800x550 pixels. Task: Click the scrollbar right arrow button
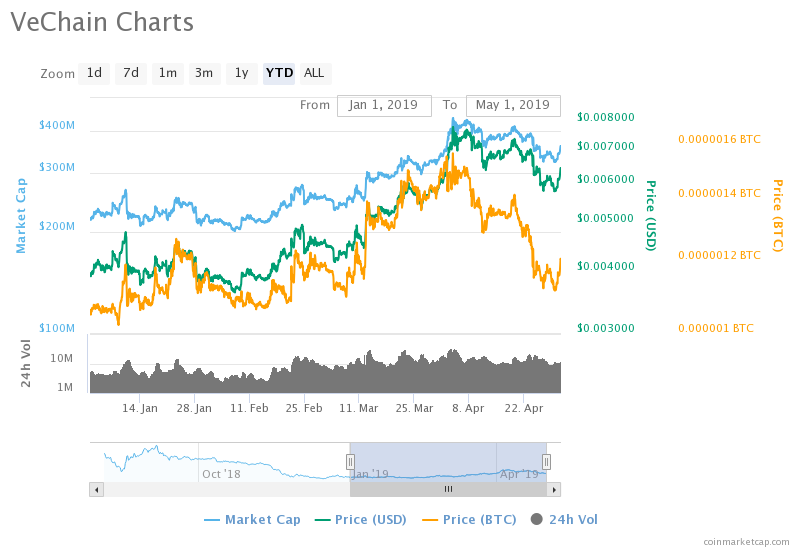click(554, 490)
